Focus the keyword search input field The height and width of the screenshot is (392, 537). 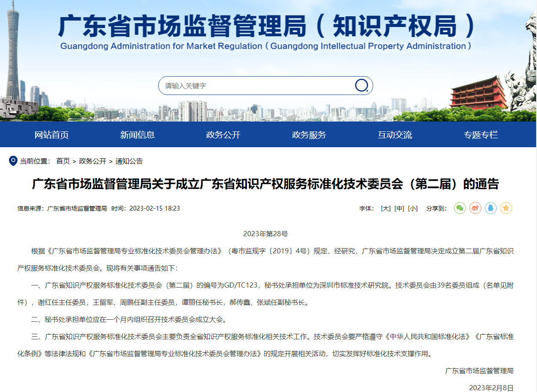pyautogui.click(x=257, y=86)
